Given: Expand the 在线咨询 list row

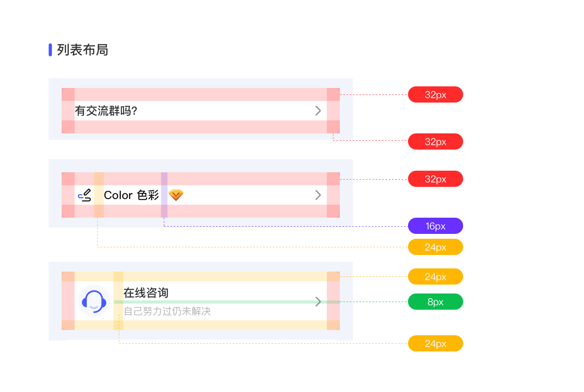Looking at the screenshot, I should point(318,302).
